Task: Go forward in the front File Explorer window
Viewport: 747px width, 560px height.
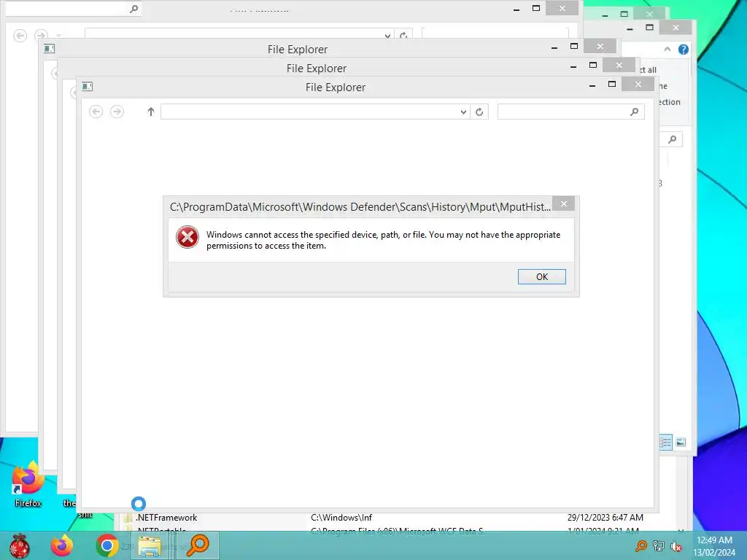Action: pyautogui.click(x=117, y=112)
